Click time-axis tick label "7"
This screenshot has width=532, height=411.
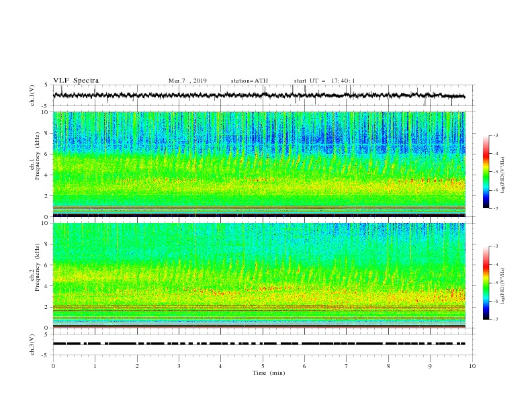[x=347, y=366]
